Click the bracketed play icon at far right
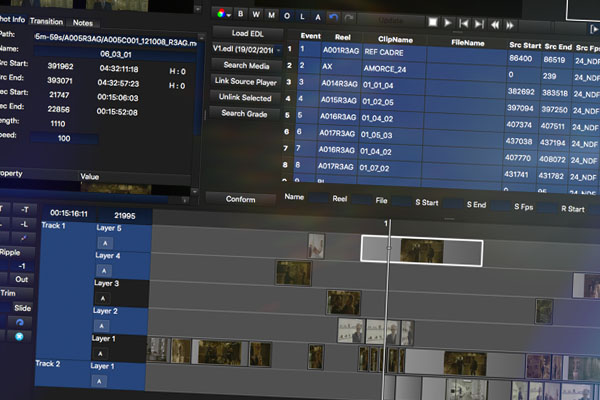Viewport: 600px width, 400px height. point(595,29)
